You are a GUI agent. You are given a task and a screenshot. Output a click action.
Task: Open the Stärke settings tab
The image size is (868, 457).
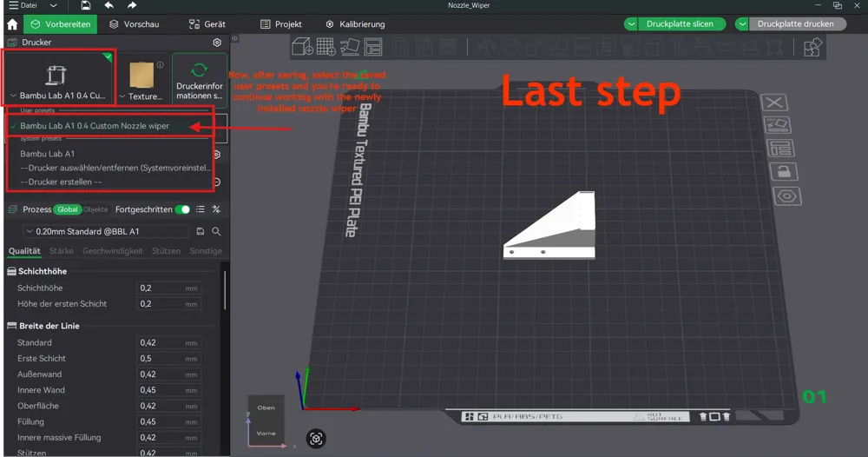pos(61,251)
